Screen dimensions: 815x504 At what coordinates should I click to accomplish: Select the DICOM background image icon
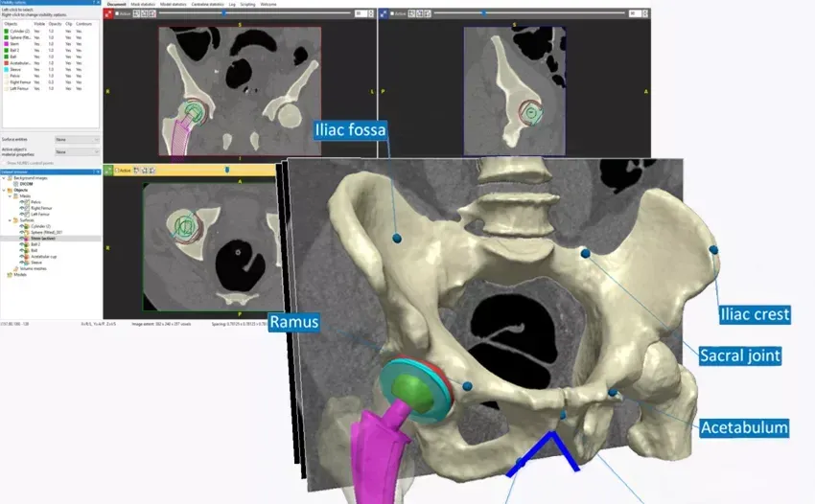[15, 184]
